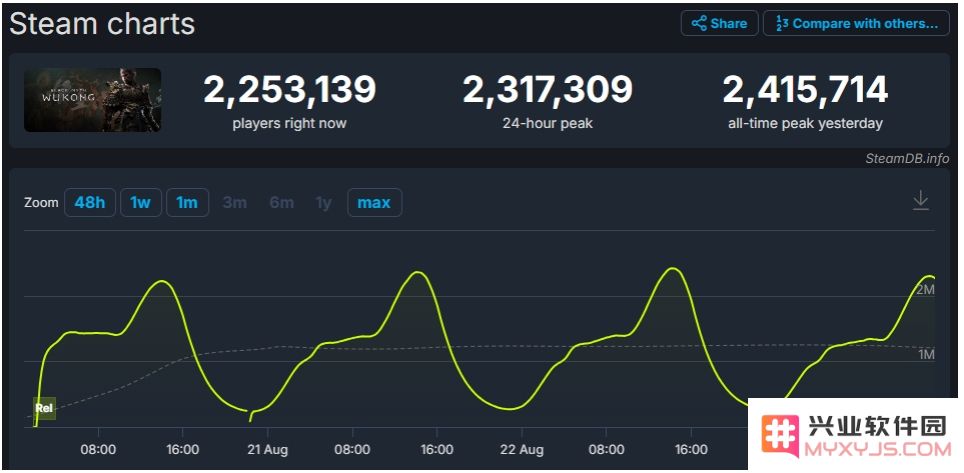This screenshot has width=964, height=473.
Task: Select the 6m zoom range
Action: click(282, 202)
